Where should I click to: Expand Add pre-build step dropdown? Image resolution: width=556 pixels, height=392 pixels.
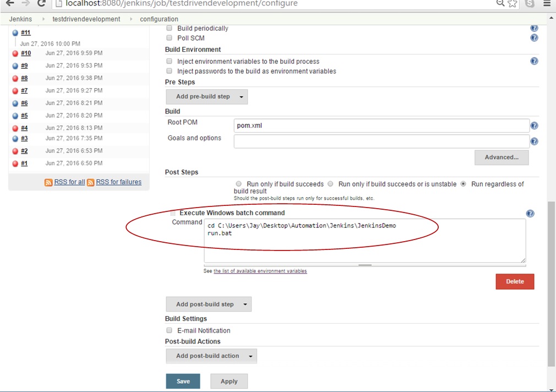(206, 97)
